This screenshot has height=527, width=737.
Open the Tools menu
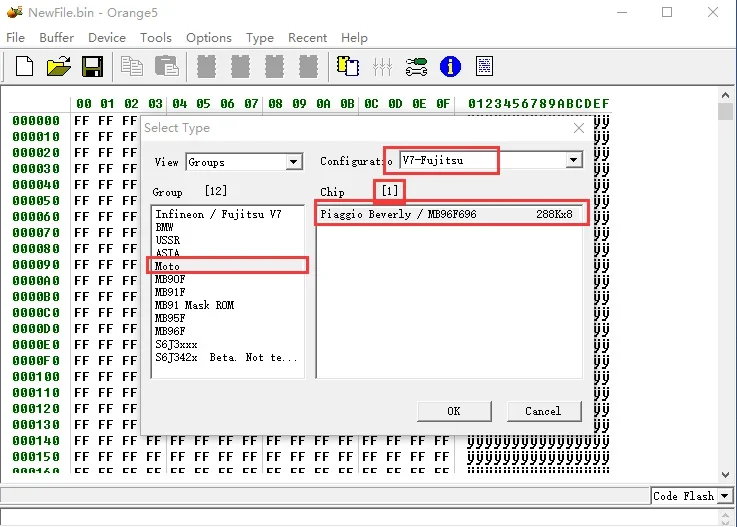(156, 38)
